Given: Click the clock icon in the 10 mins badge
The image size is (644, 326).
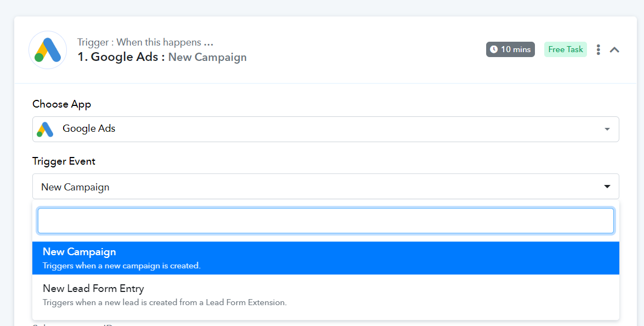Looking at the screenshot, I should click(x=494, y=49).
